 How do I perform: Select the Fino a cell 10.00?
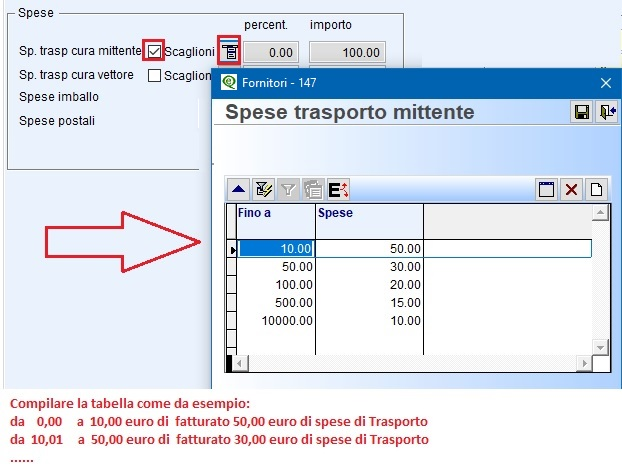tap(276, 249)
